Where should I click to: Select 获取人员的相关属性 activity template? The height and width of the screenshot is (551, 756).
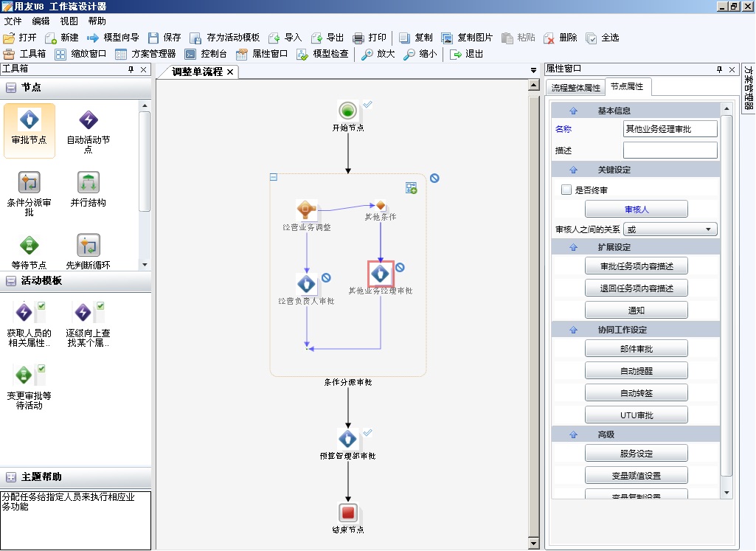[x=29, y=324]
